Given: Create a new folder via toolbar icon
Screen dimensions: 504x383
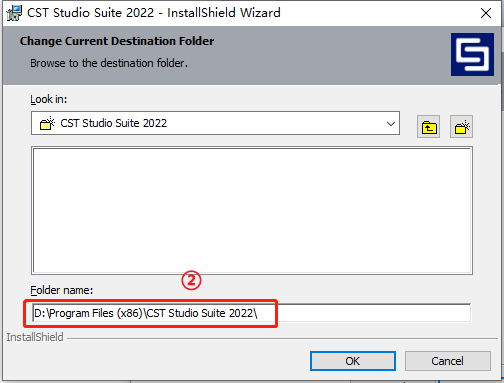Looking at the screenshot, I should pos(462,127).
